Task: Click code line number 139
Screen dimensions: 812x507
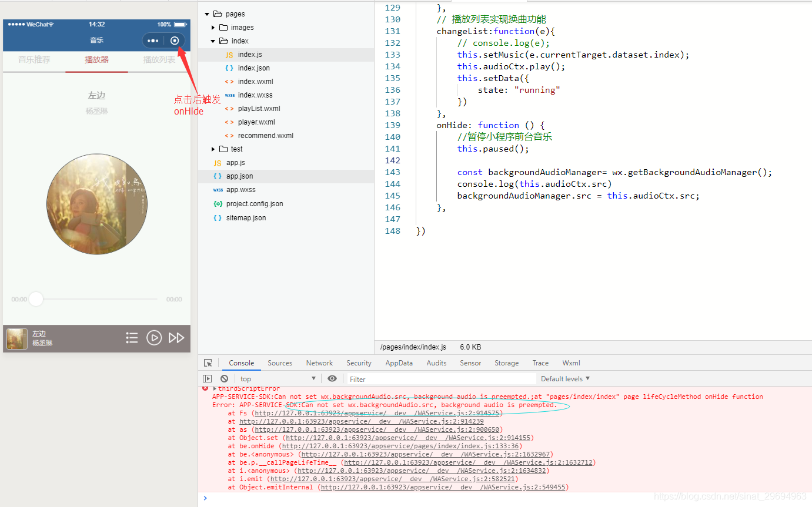Action: 392,125
